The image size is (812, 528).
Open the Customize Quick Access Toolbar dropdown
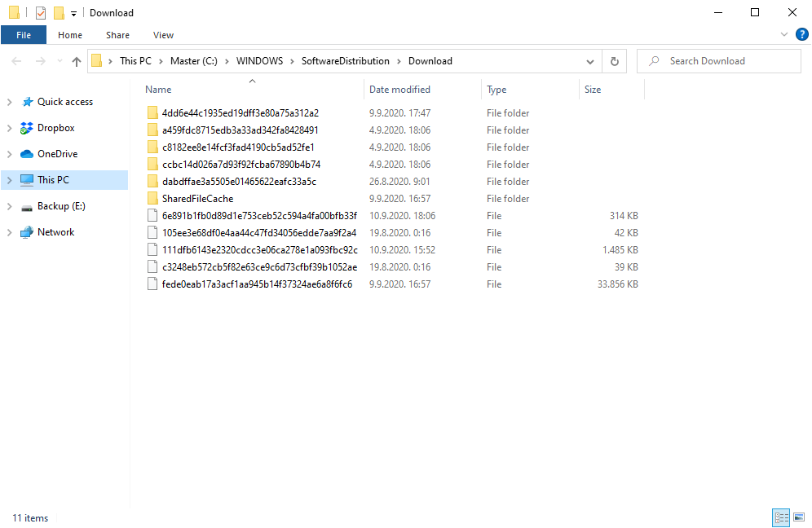coord(73,14)
